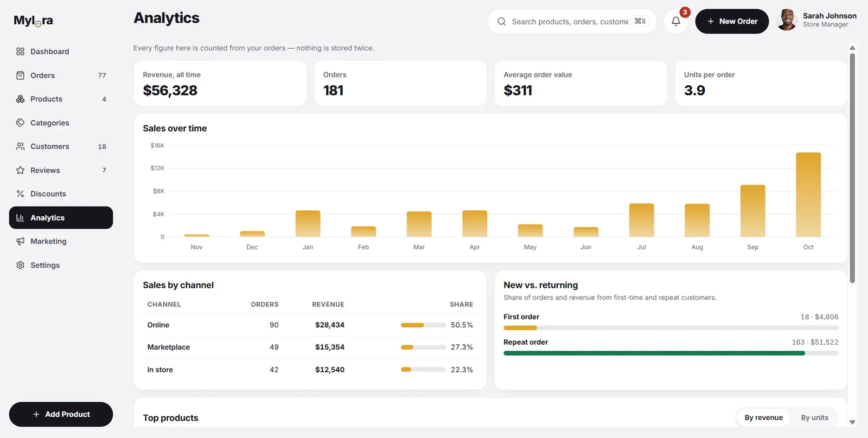
Task: Click the Orders count 181 value
Action: [x=333, y=91]
